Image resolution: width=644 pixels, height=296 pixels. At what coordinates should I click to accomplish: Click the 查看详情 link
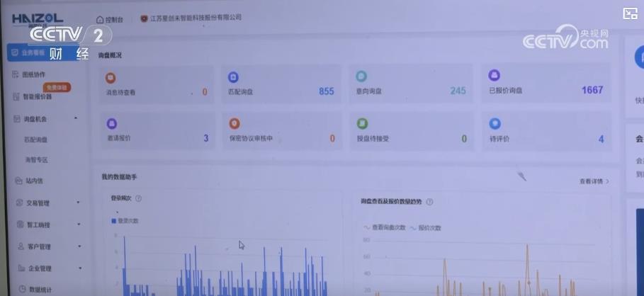point(594,181)
